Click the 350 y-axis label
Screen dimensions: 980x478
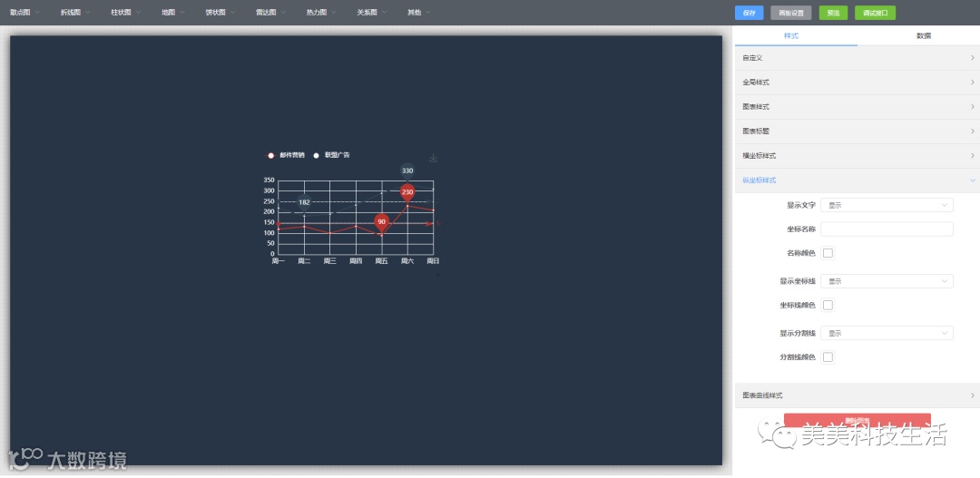tap(269, 180)
